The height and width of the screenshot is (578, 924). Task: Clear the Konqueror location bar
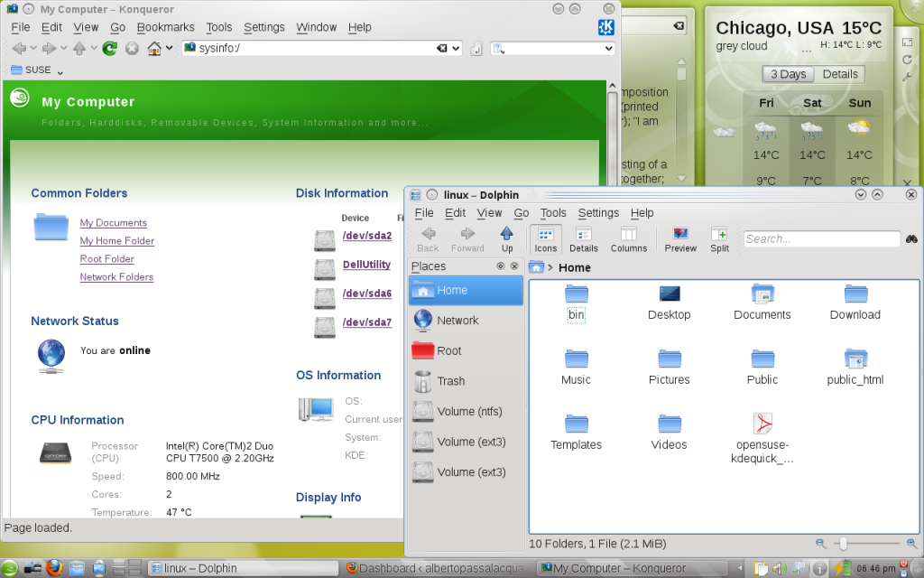click(441, 49)
